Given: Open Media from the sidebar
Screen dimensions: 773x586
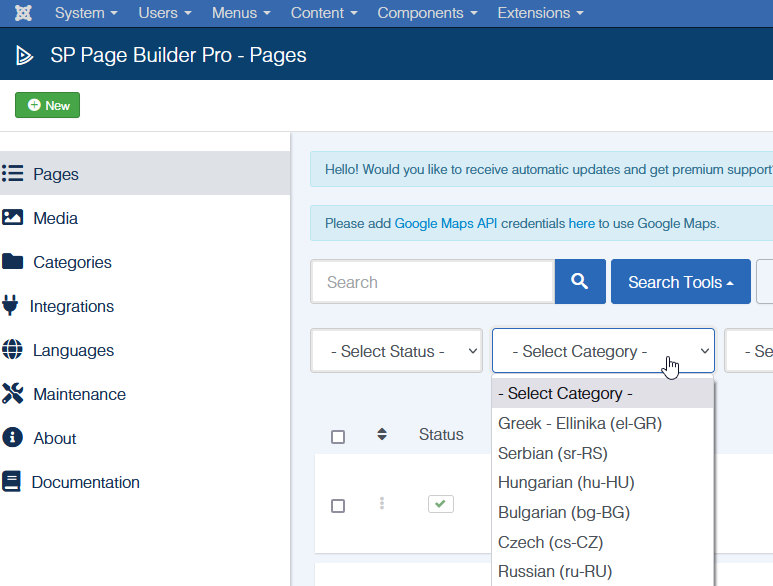Looking at the screenshot, I should [55, 218].
